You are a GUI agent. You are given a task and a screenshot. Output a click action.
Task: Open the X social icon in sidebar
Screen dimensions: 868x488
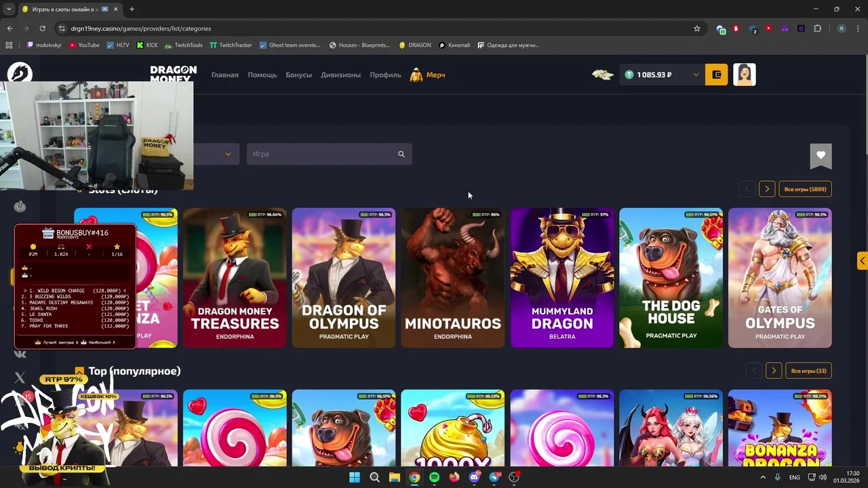(x=20, y=378)
